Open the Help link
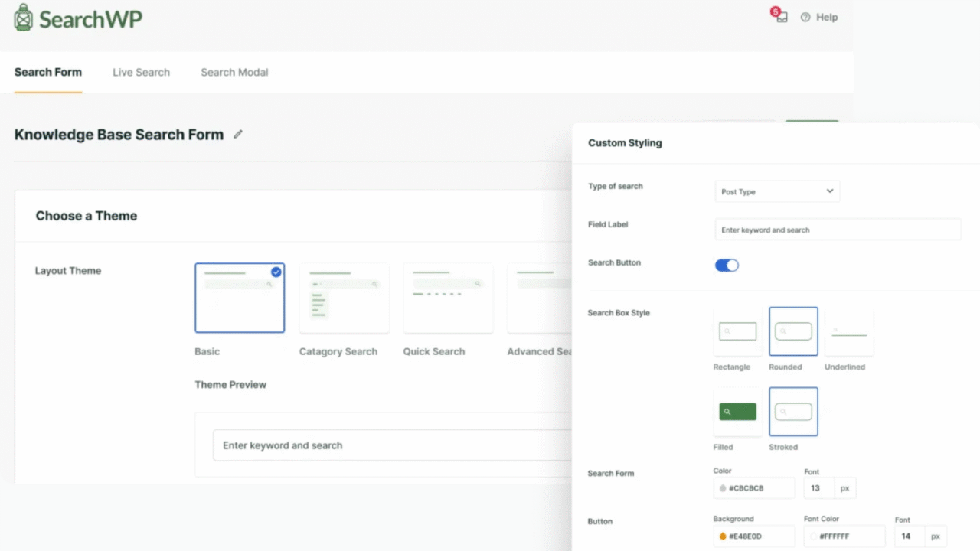Screen dimensions: 980x551 coord(827,17)
